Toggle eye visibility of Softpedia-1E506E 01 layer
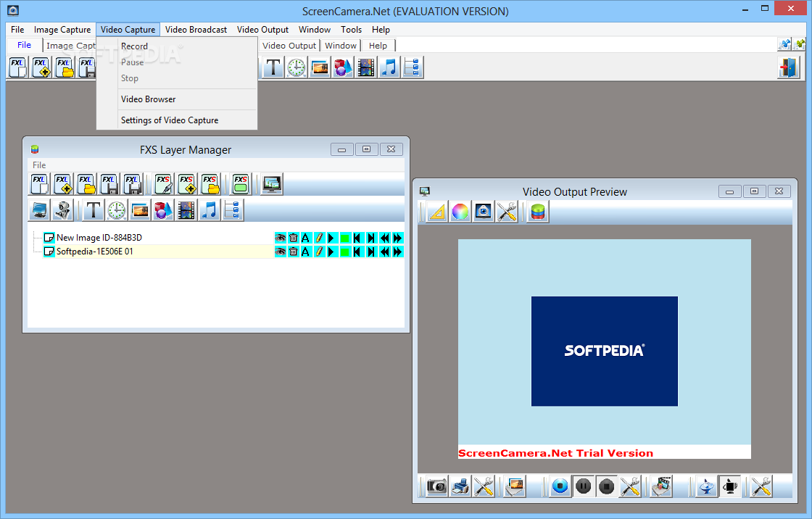Screen dimensions: 812x519 [x=280, y=252]
